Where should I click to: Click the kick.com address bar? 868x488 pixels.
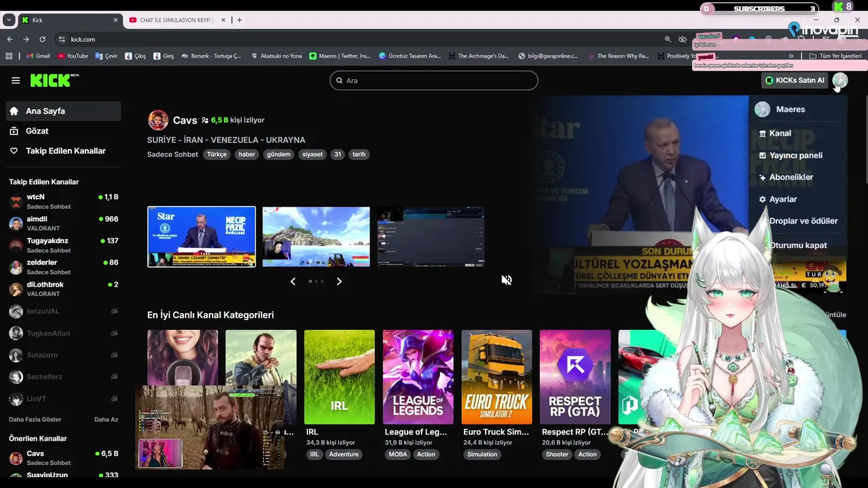coord(359,39)
